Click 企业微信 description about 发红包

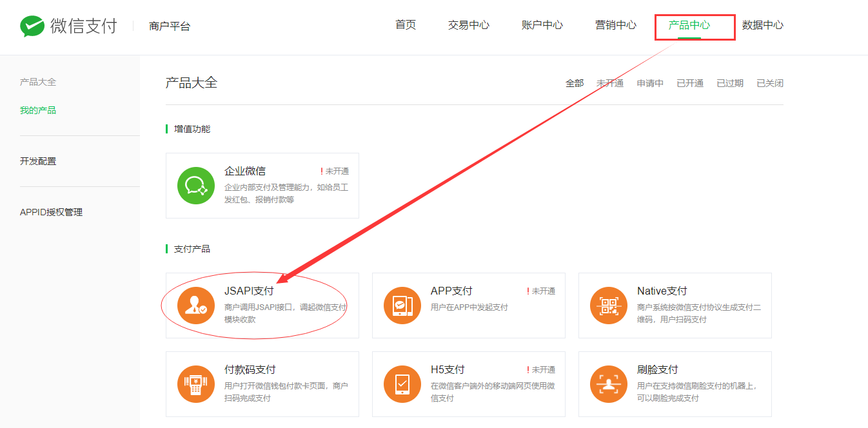[x=286, y=193]
